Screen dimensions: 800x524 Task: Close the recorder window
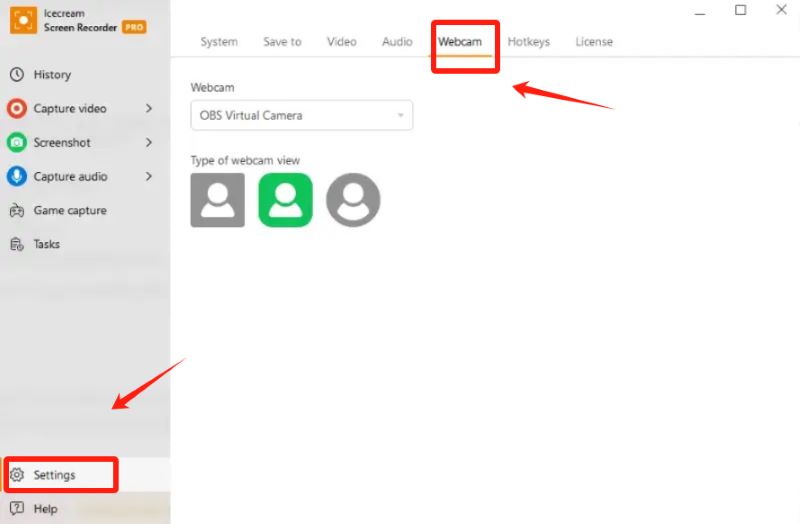click(781, 9)
